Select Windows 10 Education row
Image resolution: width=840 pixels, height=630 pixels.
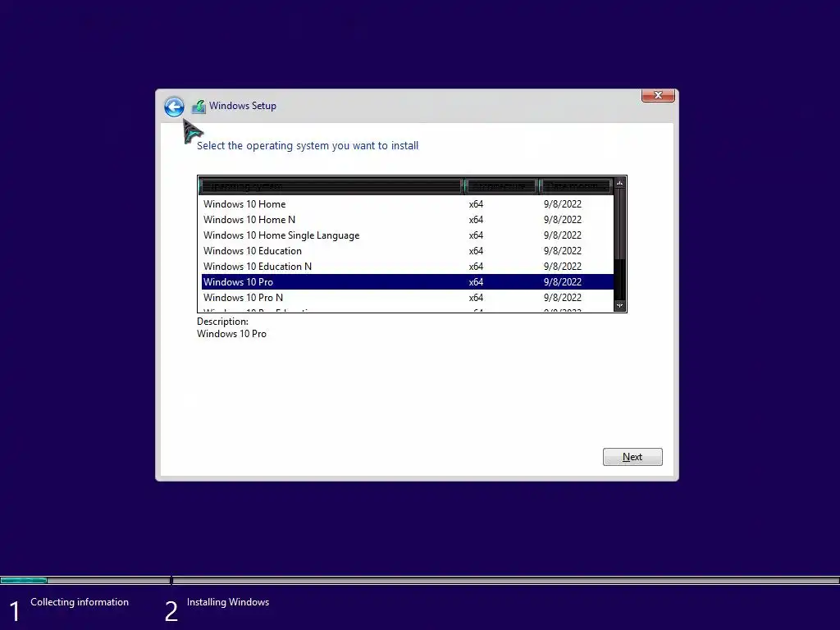tap(407, 251)
